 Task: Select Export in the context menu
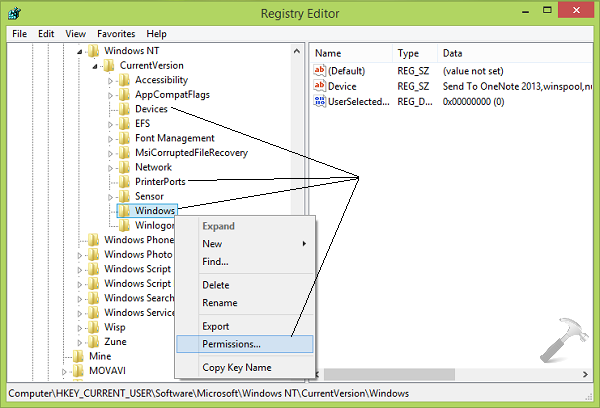[218, 326]
